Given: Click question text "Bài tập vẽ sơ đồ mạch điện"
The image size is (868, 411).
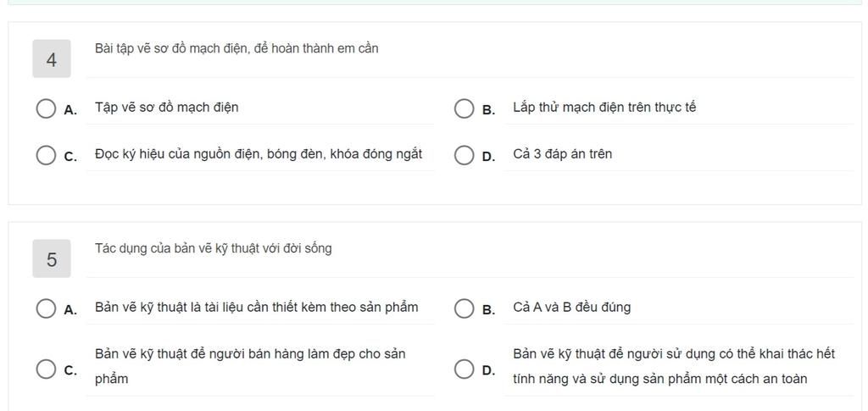Looking at the screenshot, I should (236, 48).
